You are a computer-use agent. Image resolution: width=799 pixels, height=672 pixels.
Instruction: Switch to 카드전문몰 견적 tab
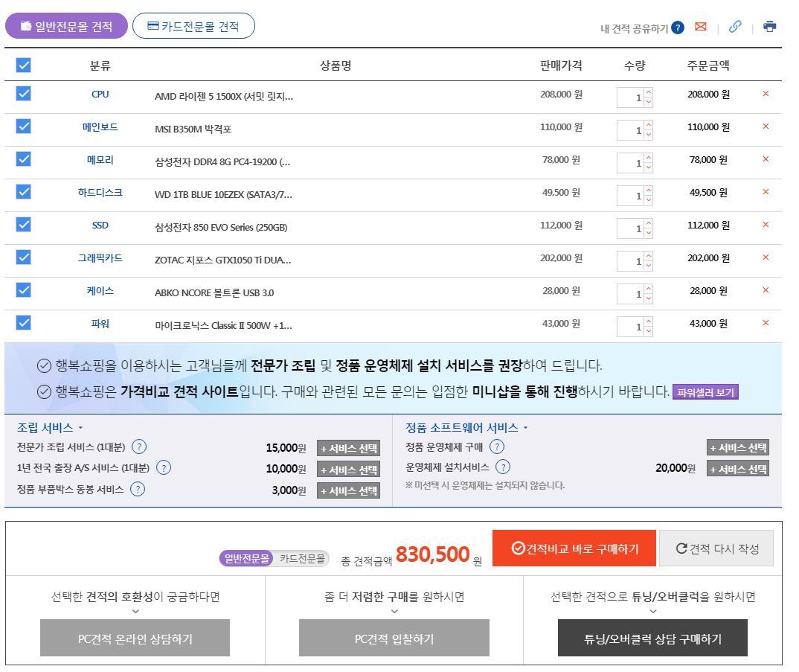(193, 27)
